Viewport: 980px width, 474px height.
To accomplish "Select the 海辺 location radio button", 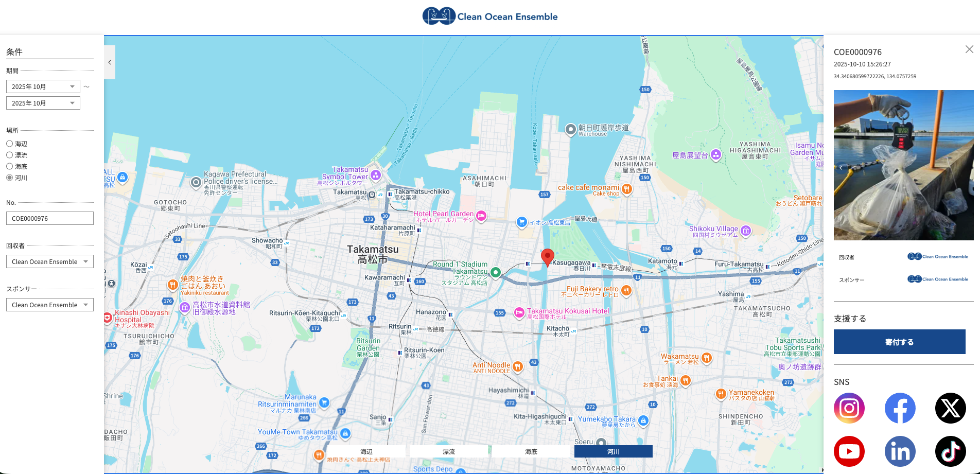I will (9, 144).
